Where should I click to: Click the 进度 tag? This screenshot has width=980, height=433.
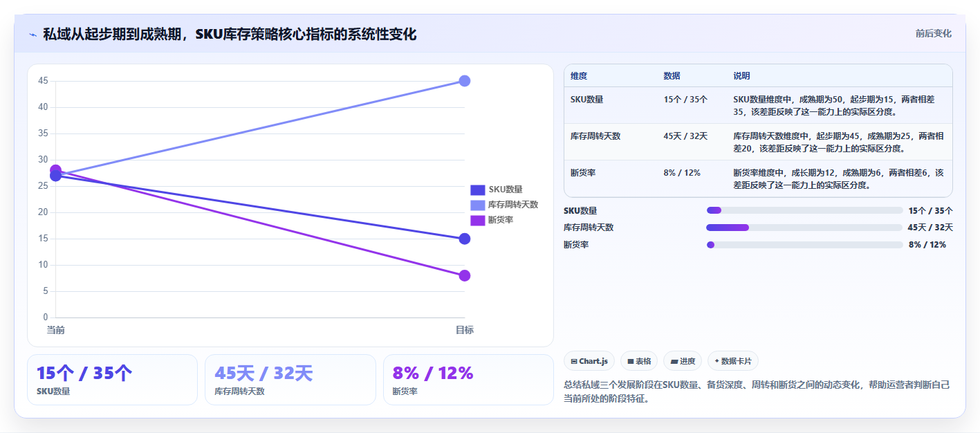pos(683,361)
